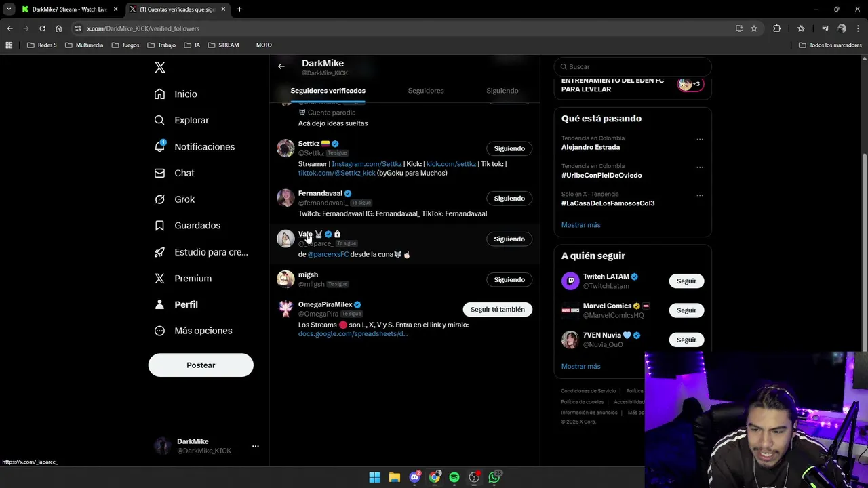Viewport: 868px width, 488px height.
Task: Open tiktok.com/@Settkz_kick link
Action: [x=336, y=174]
